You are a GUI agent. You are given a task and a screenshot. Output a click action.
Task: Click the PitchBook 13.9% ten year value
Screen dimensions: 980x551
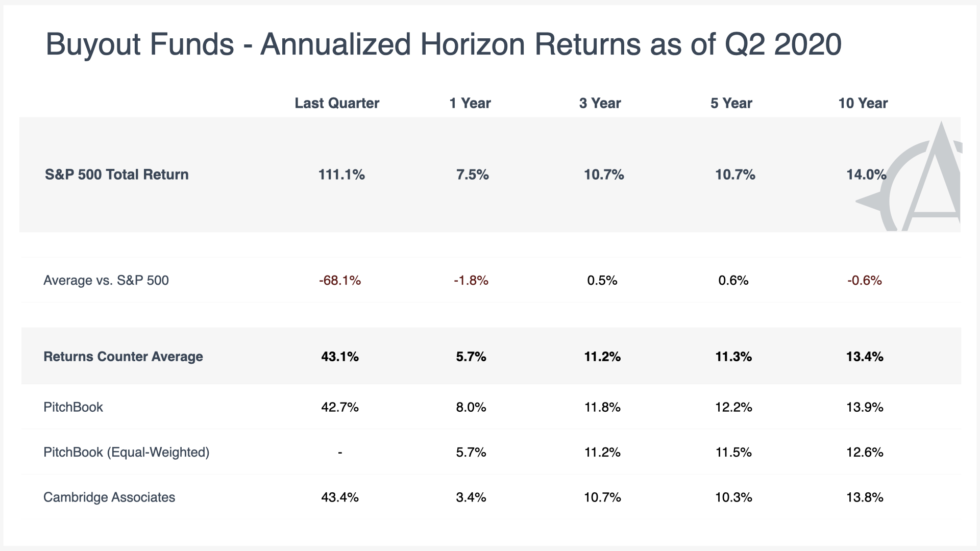pyautogui.click(x=865, y=407)
